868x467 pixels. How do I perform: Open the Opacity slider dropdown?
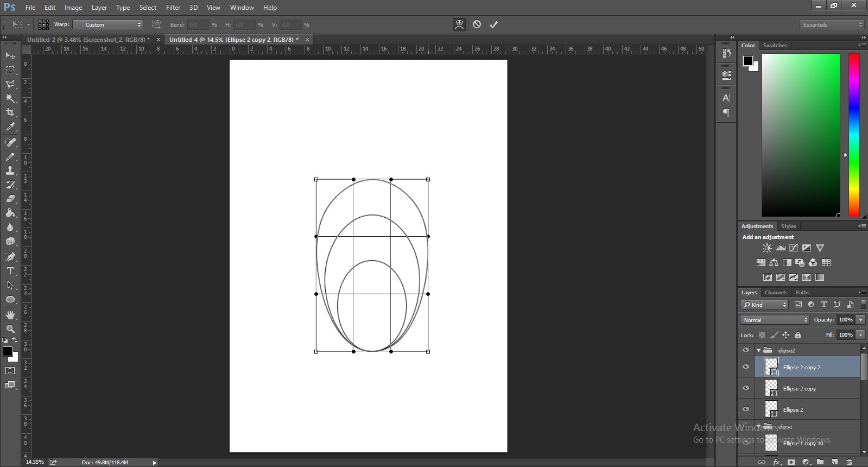[x=860, y=320]
